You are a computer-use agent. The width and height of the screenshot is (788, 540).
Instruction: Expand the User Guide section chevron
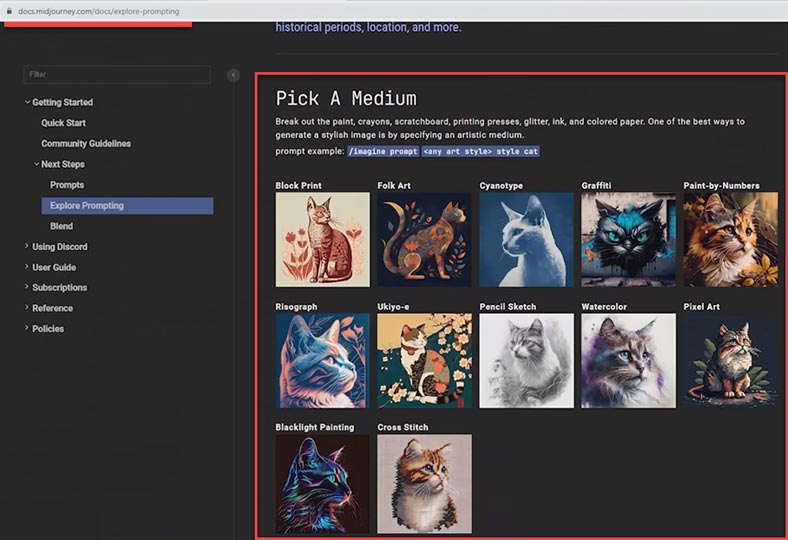tap(27, 267)
